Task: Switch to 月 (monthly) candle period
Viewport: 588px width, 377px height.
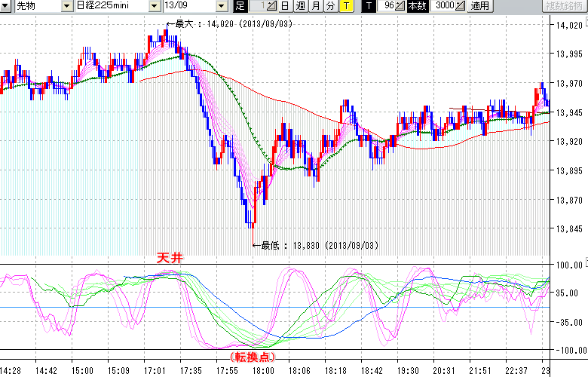Action: [x=315, y=6]
